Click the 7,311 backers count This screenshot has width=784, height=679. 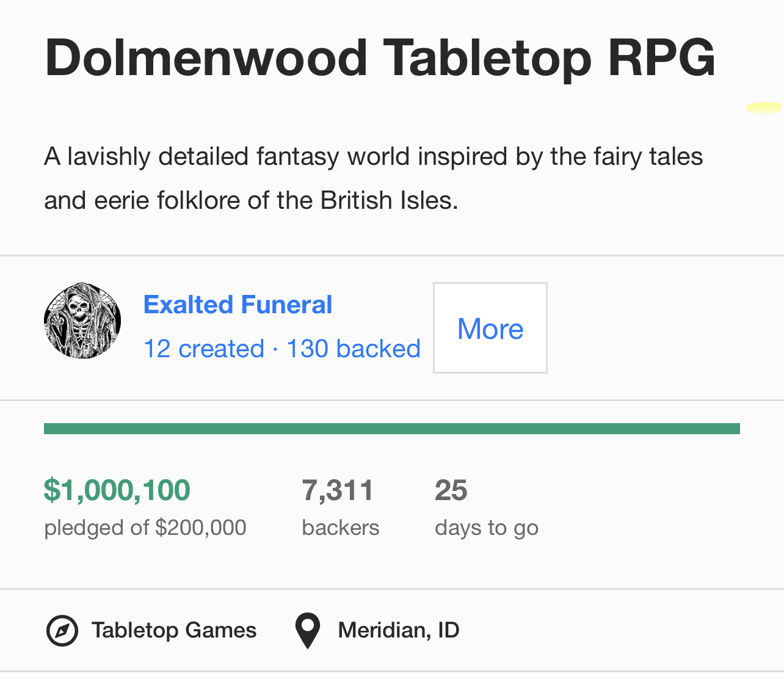[338, 490]
